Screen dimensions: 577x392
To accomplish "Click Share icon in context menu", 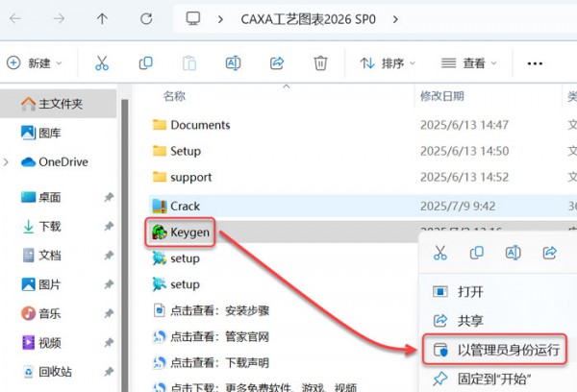I will 549,253.
